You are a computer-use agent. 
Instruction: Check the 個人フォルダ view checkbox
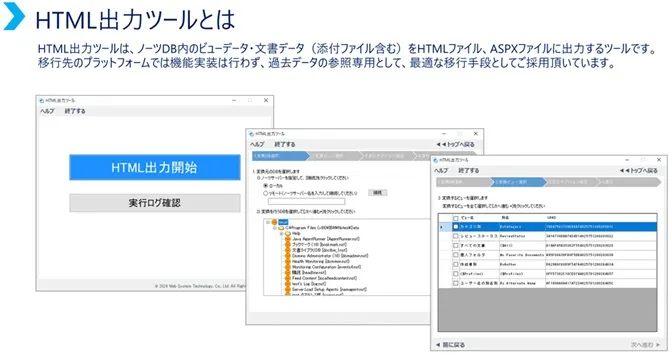456,255
